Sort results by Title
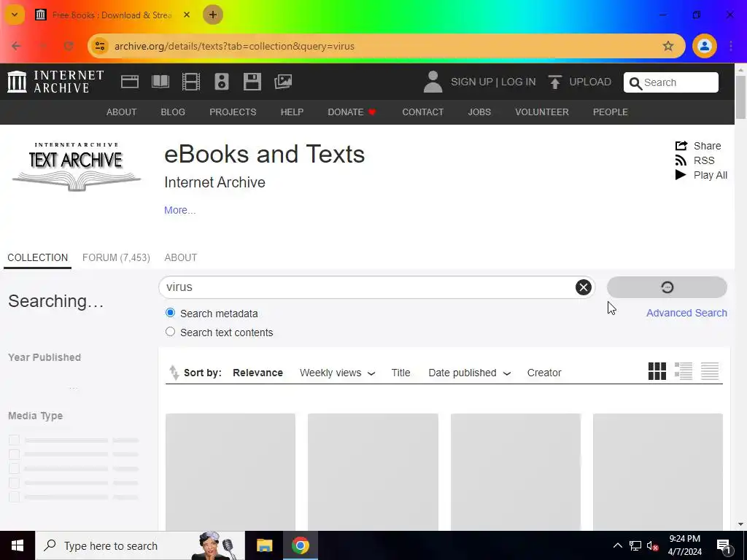Screen dimensions: 747x560 (400, 373)
